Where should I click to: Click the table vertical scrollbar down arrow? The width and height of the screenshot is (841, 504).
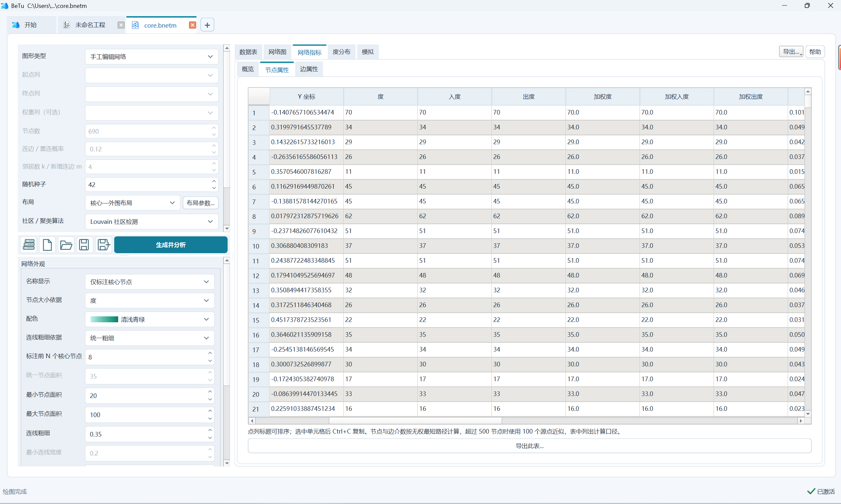pyautogui.click(x=808, y=414)
